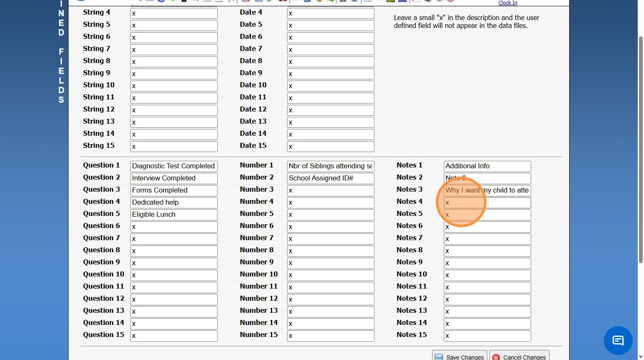Select the Question 15 description field
Screen dimensions: 644x360
coord(174,336)
